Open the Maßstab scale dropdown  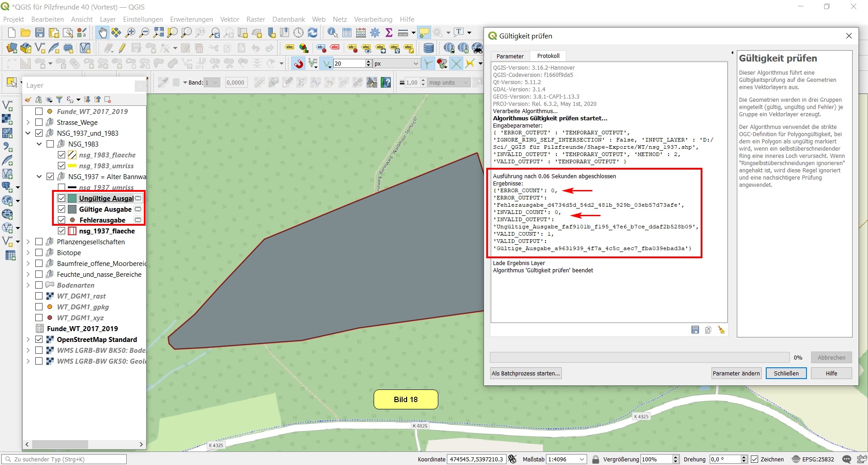[x=582, y=459]
